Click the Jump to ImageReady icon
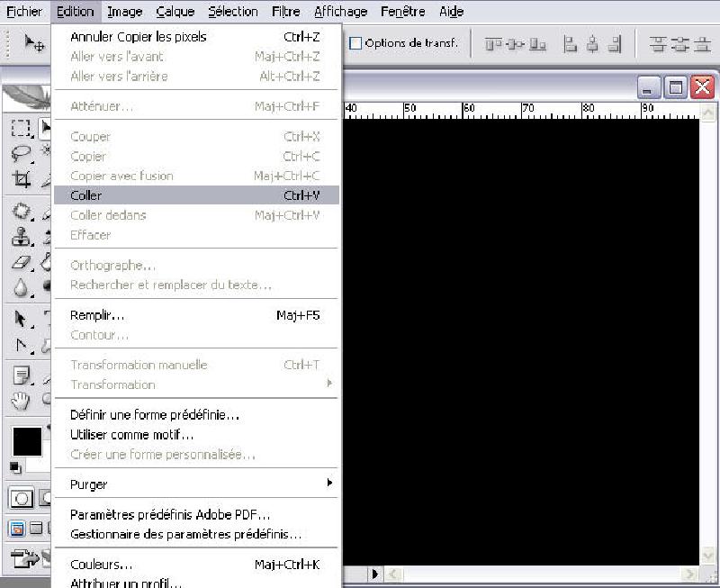The image size is (720, 588). 25,558
